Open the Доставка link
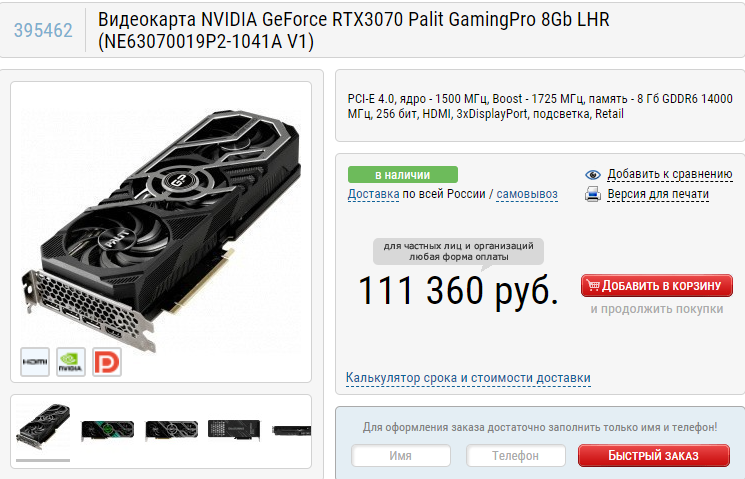This screenshot has width=745, height=479. coord(373,194)
